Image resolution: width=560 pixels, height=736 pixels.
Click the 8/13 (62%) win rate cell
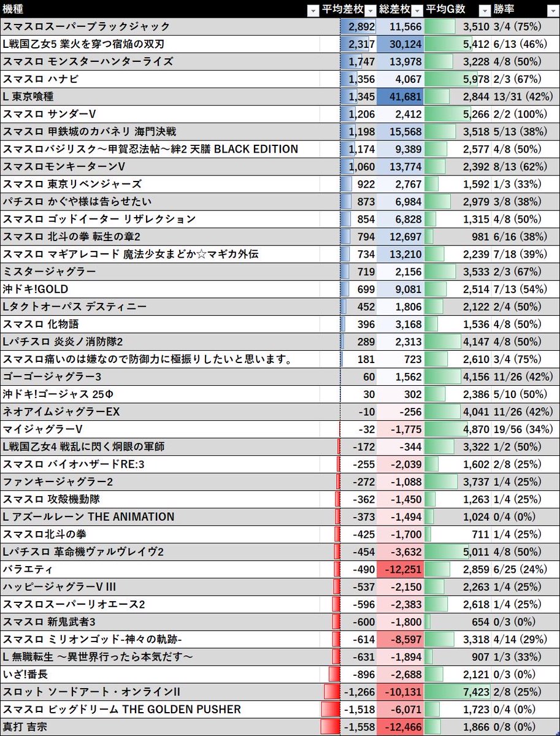click(x=525, y=167)
